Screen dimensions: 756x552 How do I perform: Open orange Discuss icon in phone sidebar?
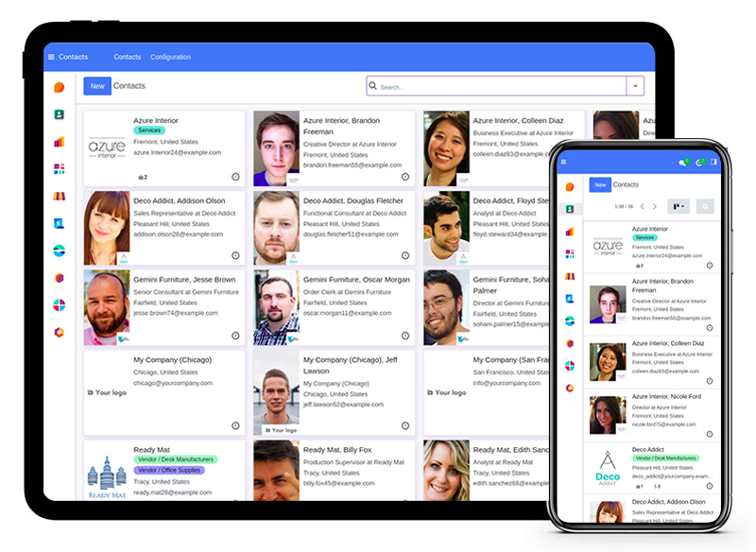pos(570,187)
